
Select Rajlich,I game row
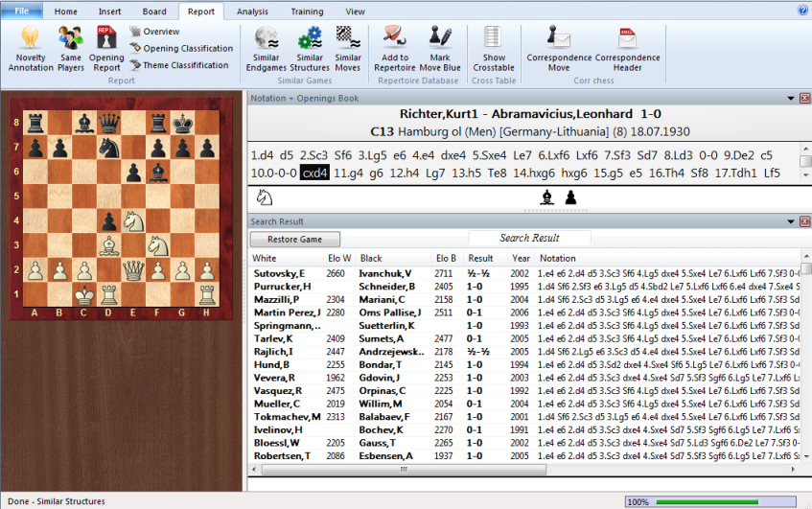(x=525, y=352)
